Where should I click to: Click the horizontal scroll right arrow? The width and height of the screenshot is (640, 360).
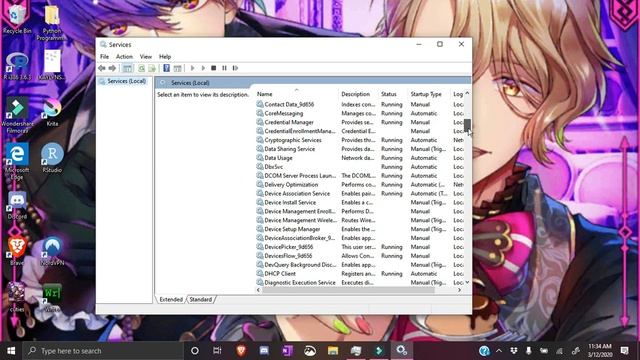(x=460, y=290)
